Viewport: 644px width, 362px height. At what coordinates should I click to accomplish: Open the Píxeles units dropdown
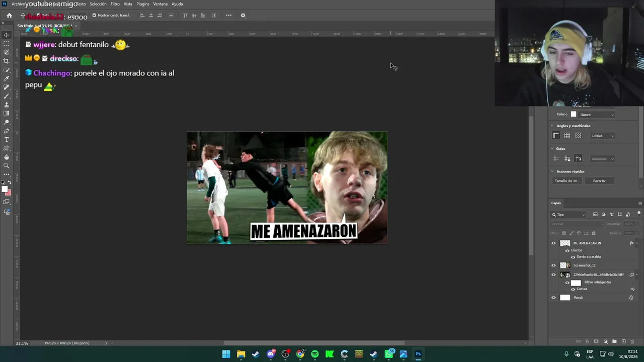point(602,136)
